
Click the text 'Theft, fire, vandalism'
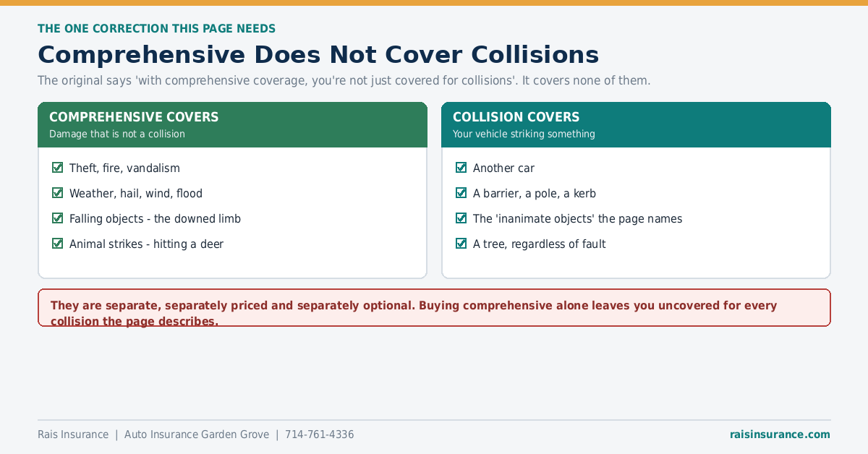point(124,168)
